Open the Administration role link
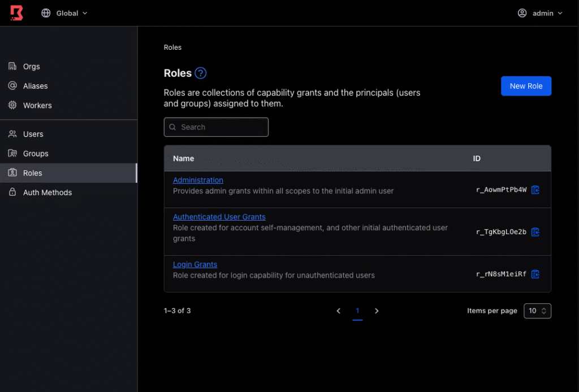 coord(198,180)
